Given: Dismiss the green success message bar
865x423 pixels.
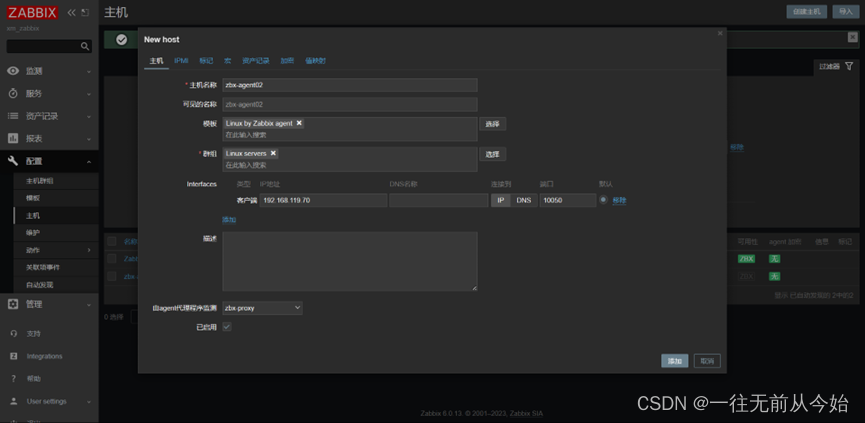Looking at the screenshot, I should point(852,38).
